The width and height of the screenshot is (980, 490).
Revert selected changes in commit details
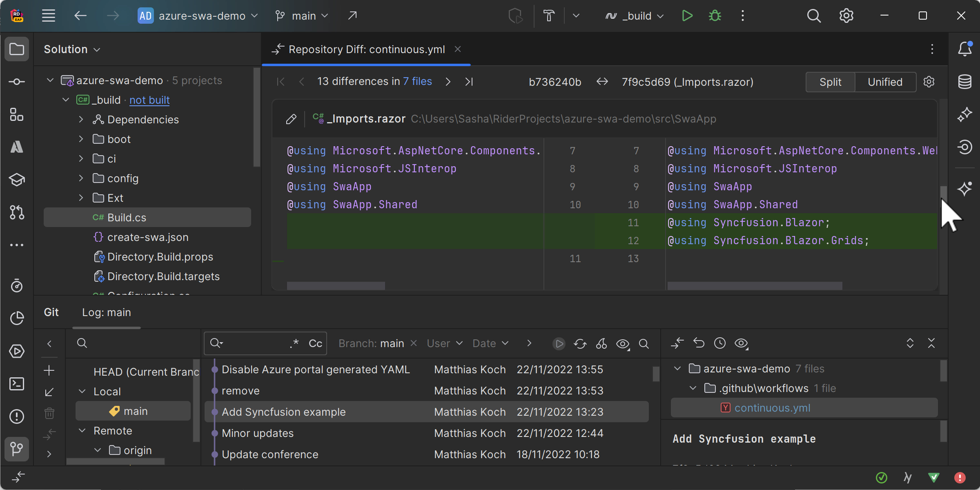tap(699, 343)
